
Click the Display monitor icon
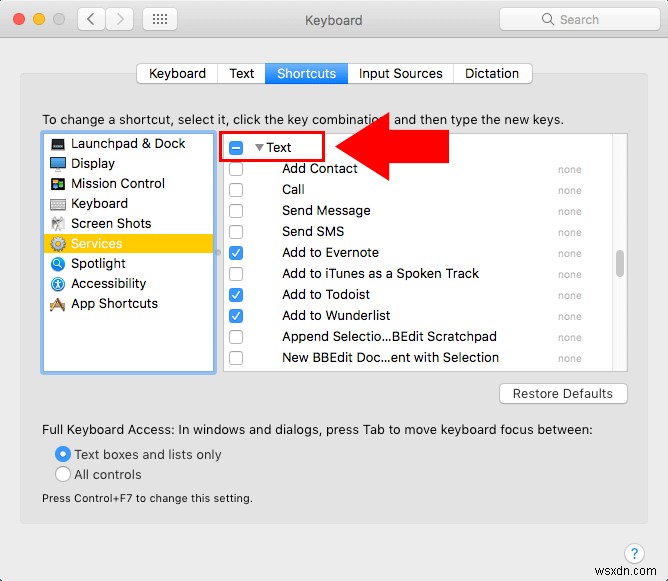click(58, 164)
